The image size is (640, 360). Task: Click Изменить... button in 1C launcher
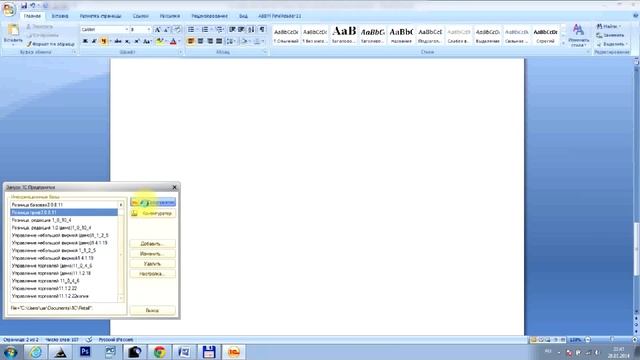point(153,254)
